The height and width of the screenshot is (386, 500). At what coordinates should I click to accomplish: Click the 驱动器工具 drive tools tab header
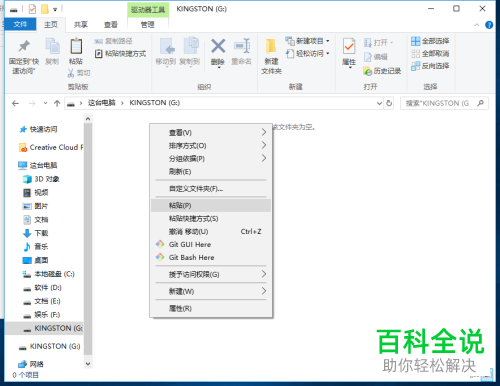coord(148,10)
